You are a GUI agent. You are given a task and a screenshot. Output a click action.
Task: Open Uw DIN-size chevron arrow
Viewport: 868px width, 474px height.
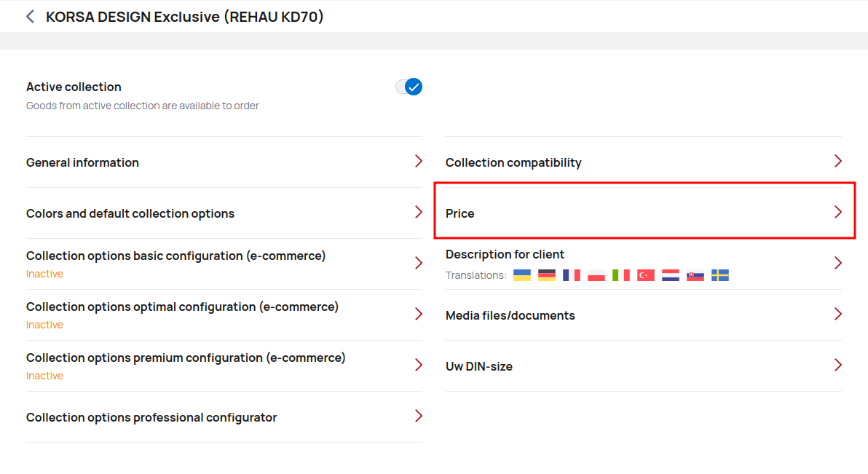pyautogui.click(x=838, y=365)
